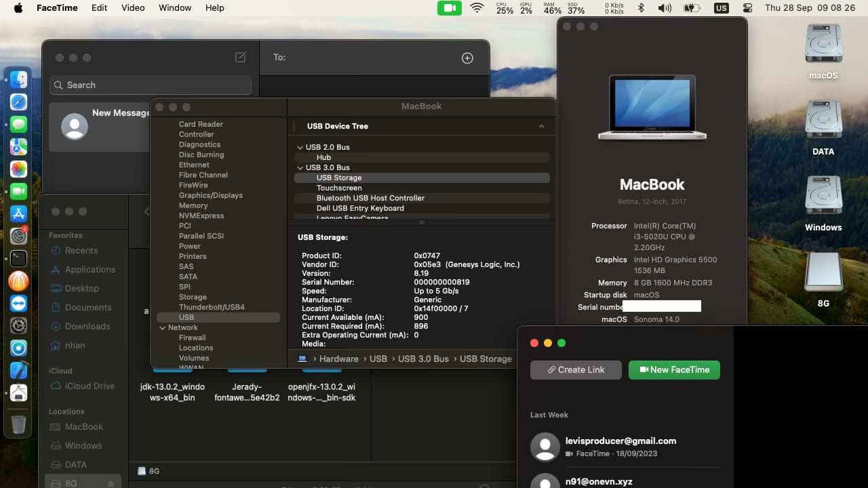
Task: Open Xcode from the dock
Action: pyautogui.click(x=18, y=370)
